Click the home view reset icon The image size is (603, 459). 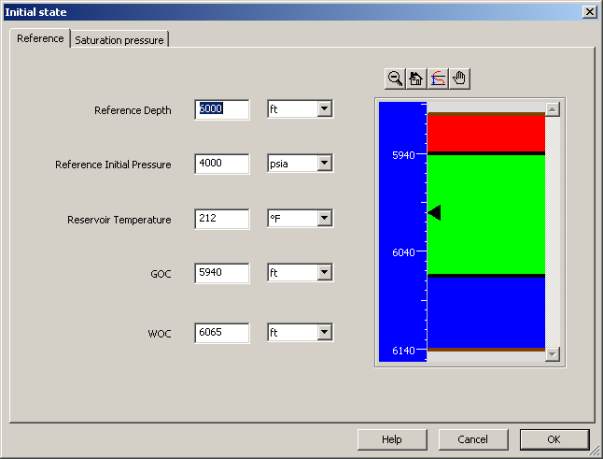click(x=417, y=79)
